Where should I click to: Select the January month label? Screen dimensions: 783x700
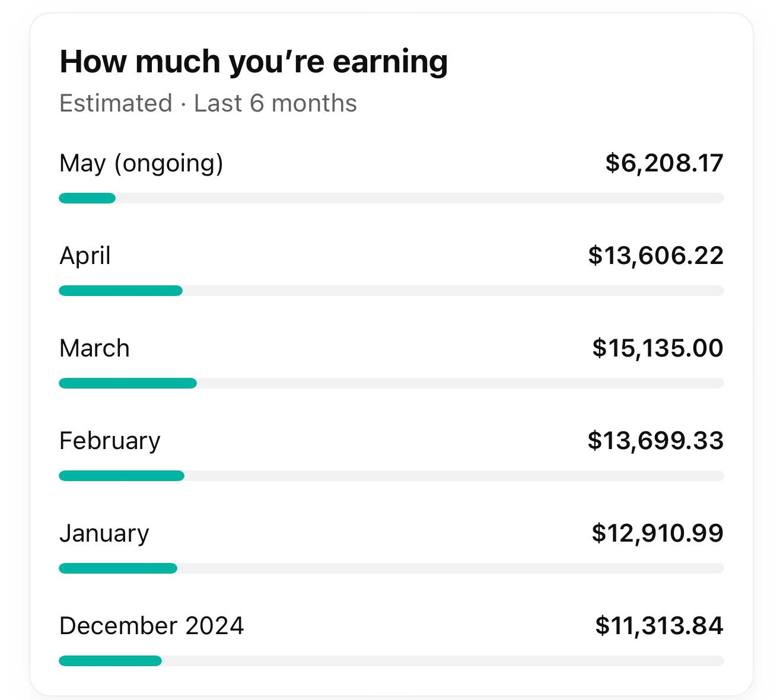[104, 533]
